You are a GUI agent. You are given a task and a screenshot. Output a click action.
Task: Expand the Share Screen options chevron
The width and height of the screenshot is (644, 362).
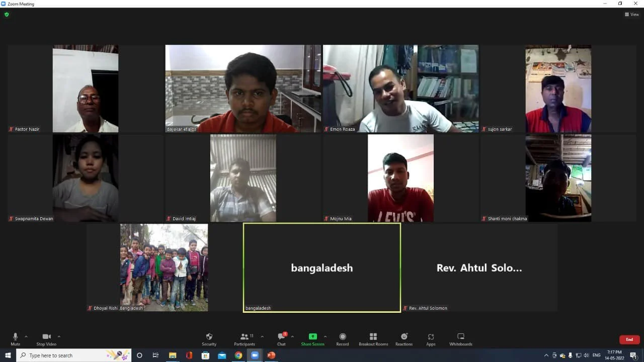[x=325, y=335]
